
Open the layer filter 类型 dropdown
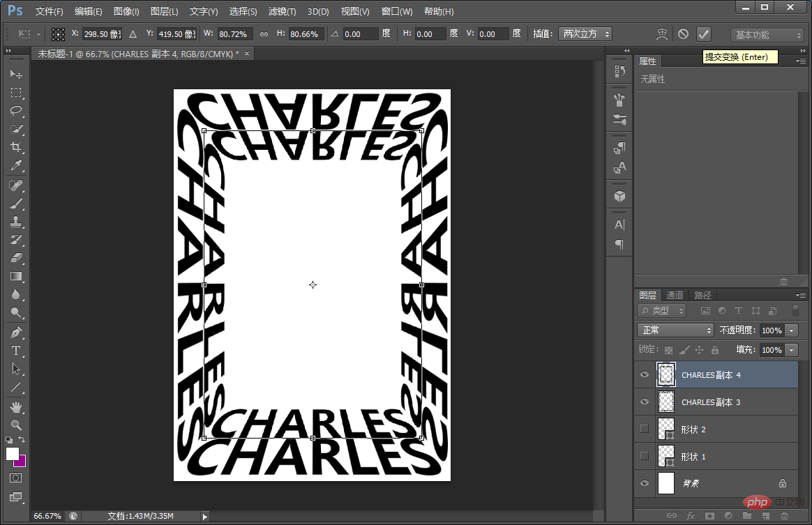662,311
